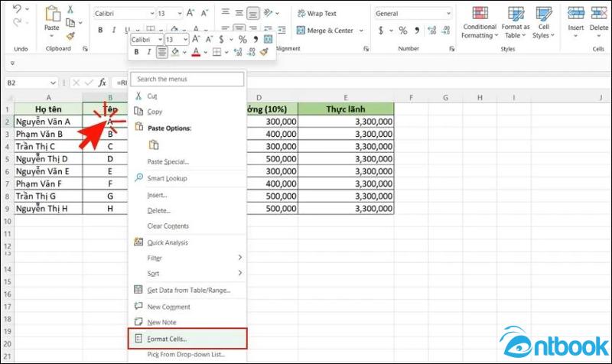Apply Accounting dollar format in Number group
This screenshot has width=612, height=364.
point(381,30)
